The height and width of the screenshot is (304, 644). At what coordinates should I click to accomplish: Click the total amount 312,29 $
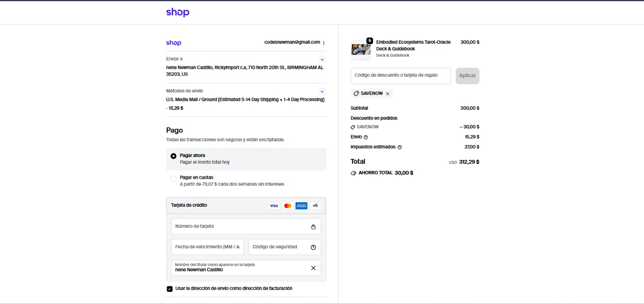tap(469, 162)
